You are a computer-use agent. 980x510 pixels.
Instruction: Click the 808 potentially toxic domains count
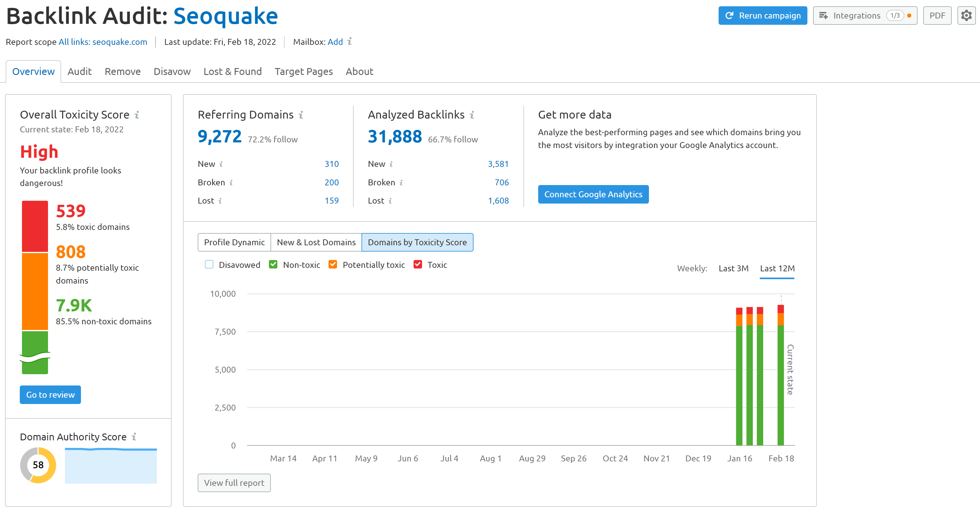coord(71,252)
